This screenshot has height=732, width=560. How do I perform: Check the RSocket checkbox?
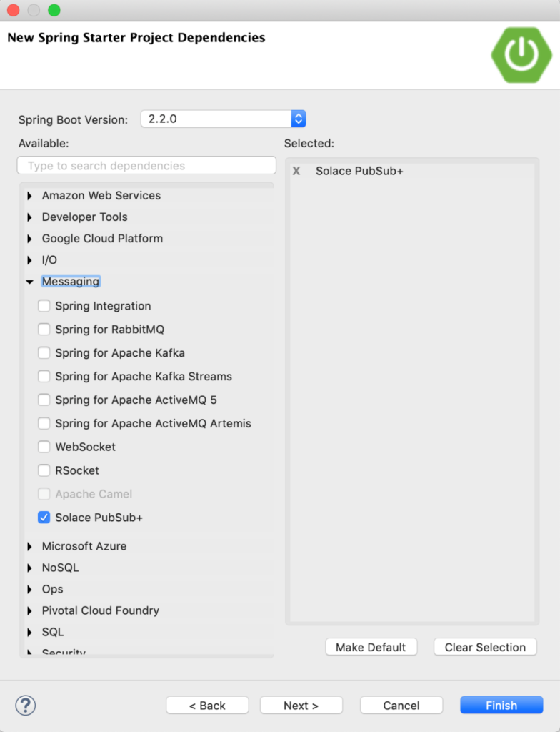click(x=44, y=470)
